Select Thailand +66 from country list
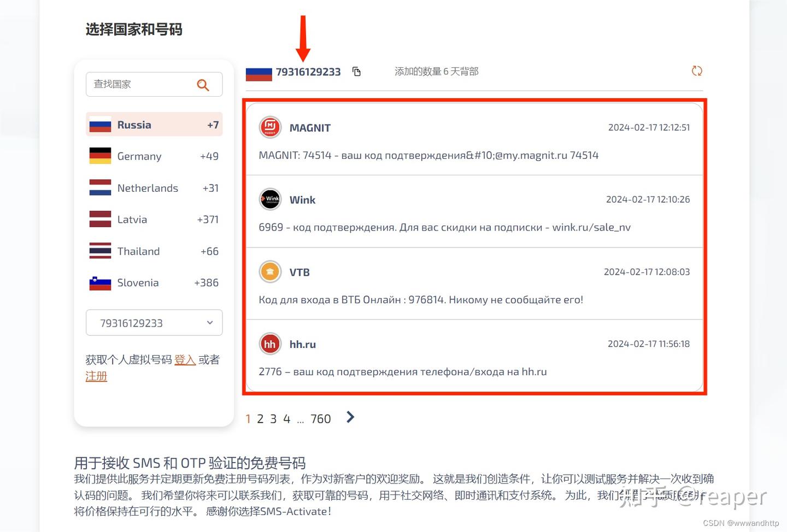Screen dimensions: 787x532 point(154,251)
